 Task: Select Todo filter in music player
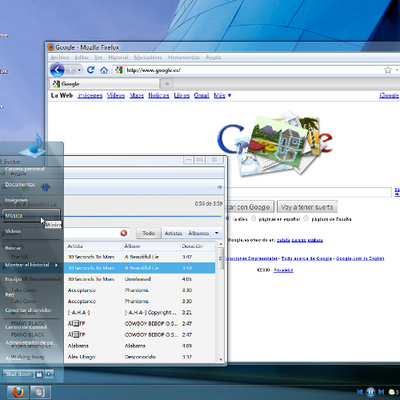[149, 233]
